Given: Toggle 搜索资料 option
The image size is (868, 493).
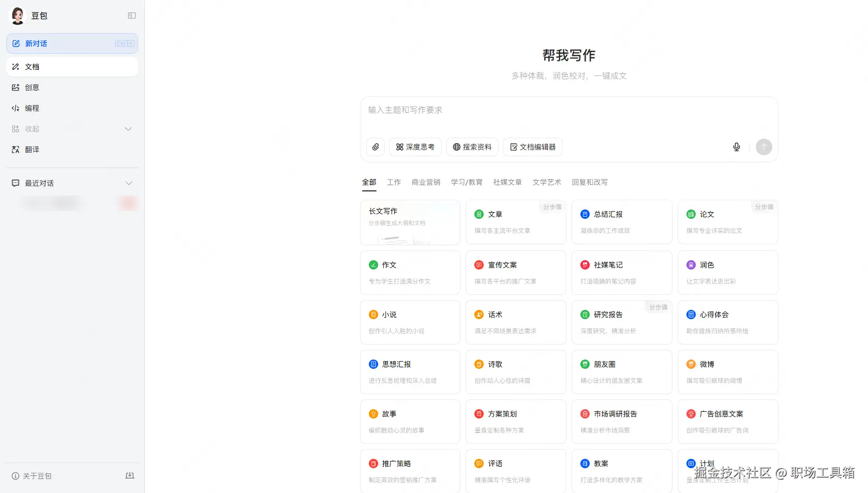Looking at the screenshot, I should (x=472, y=147).
